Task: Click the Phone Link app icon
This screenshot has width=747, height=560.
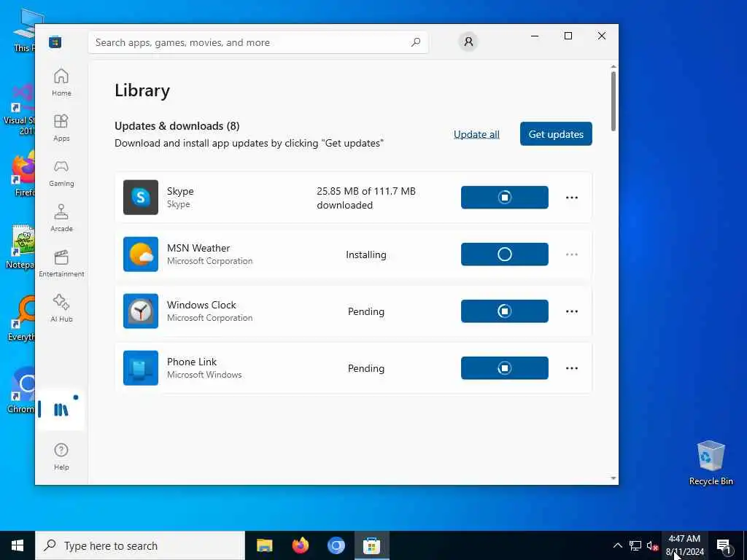Action: [141, 368]
